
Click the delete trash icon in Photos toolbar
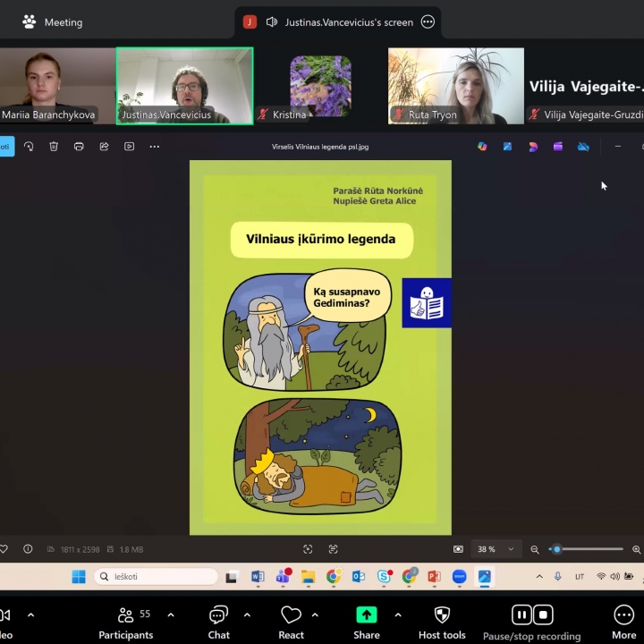(x=54, y=147)
